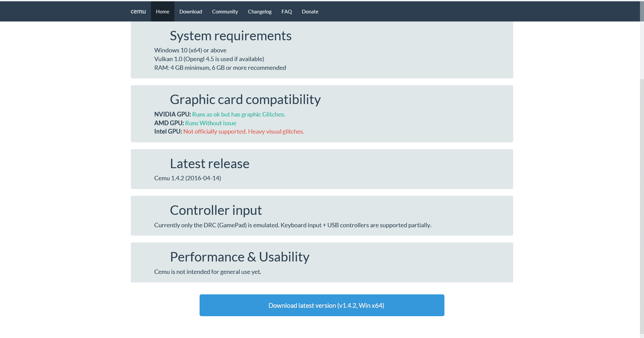The image size is (644, 338).
Task: View the Changelog page
Action: pos(260,11)
